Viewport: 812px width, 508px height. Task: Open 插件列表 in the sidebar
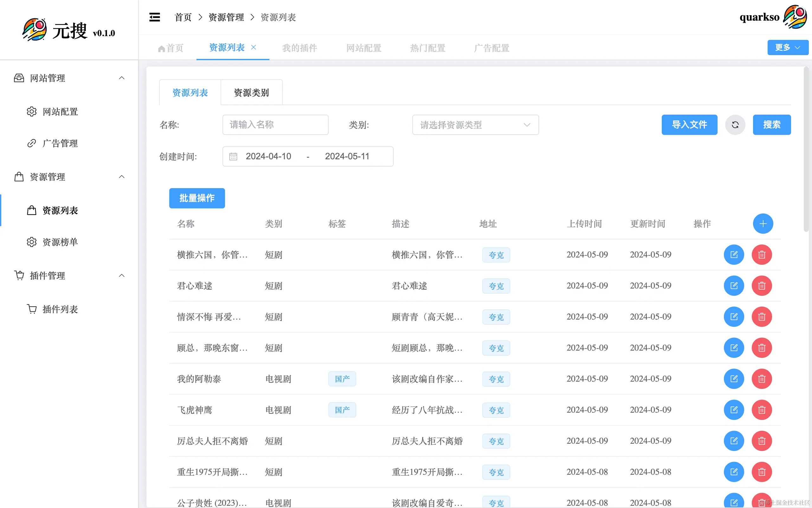[x=69, y=309]
